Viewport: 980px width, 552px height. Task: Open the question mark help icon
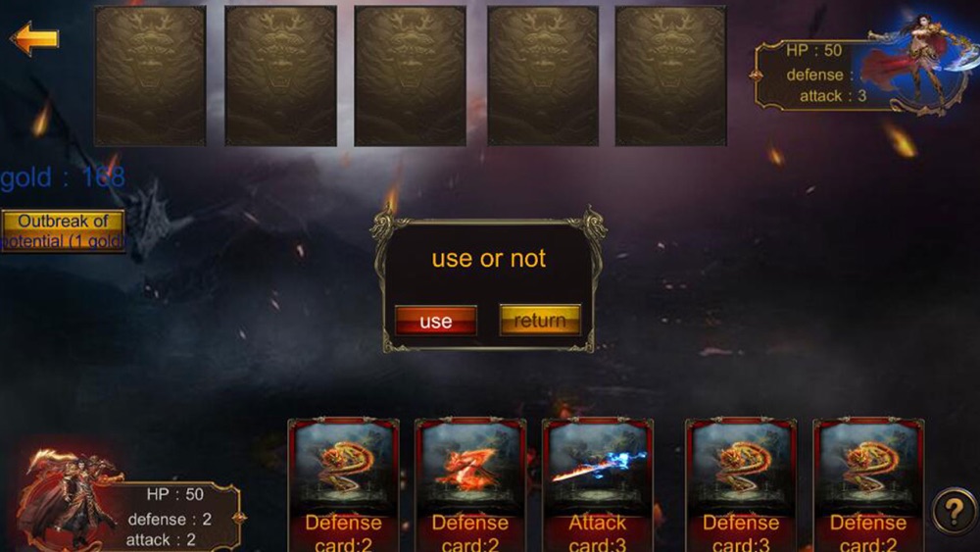(954, 512)
